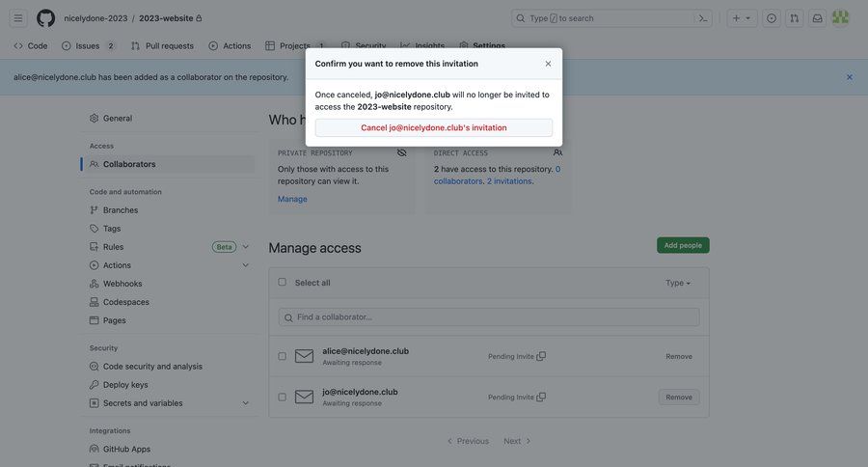
Task: Check the jo@nicelydone.club row checkbox
Action: (283, 398)
